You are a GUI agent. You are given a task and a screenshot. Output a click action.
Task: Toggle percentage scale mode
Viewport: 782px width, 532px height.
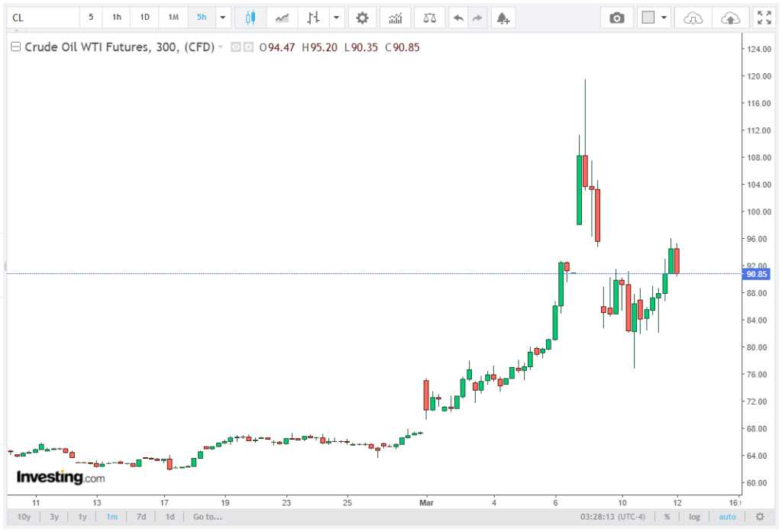[667, 517]
